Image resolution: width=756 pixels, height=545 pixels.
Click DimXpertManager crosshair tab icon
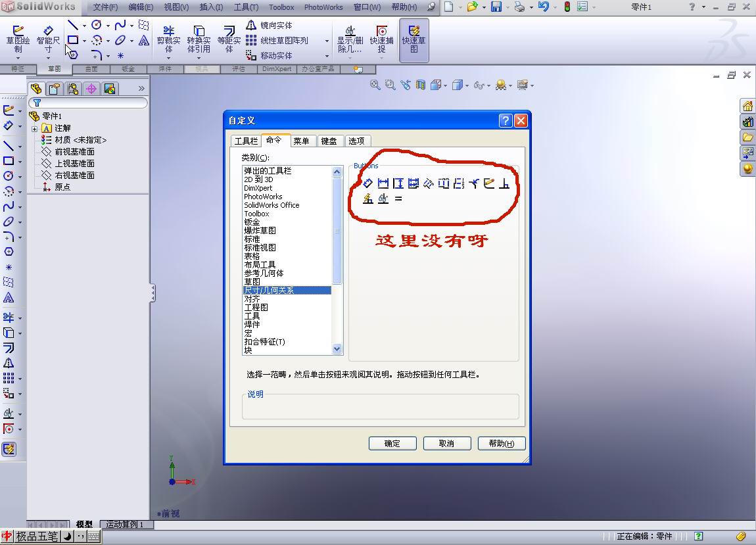[x=91, y=89]
